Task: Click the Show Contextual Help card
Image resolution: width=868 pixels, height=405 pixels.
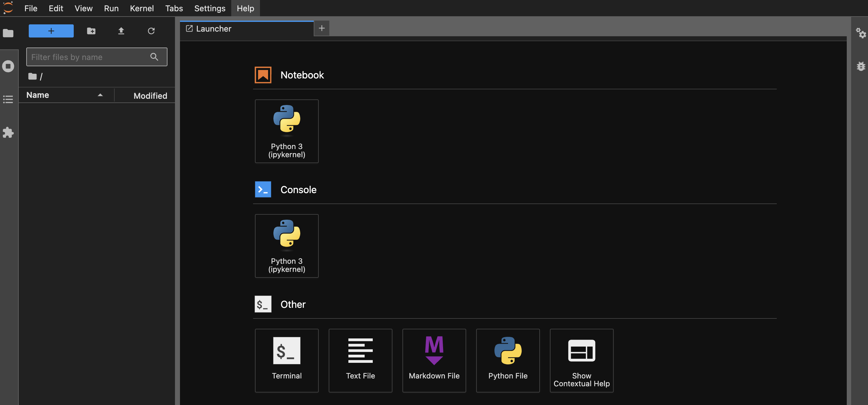Action: pos(581,361)
